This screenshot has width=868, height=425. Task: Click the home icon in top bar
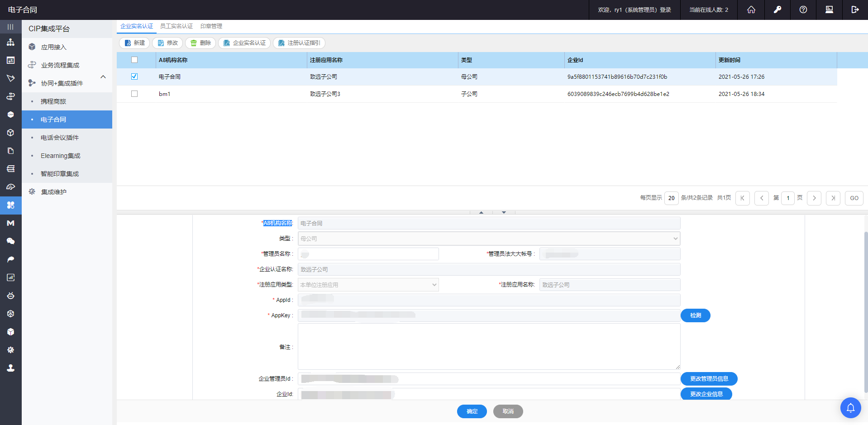pyautogui.click(x=751, y=10)
